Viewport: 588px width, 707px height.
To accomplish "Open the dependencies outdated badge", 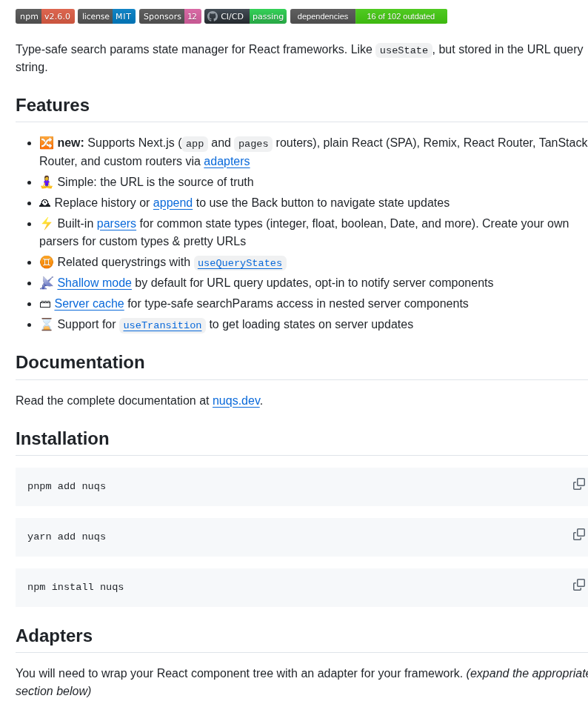I will [x=369, y=16].
